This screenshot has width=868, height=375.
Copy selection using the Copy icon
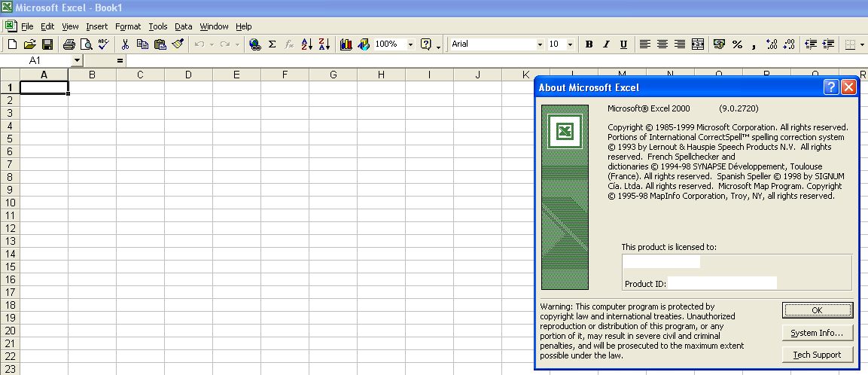coord(142,44)
